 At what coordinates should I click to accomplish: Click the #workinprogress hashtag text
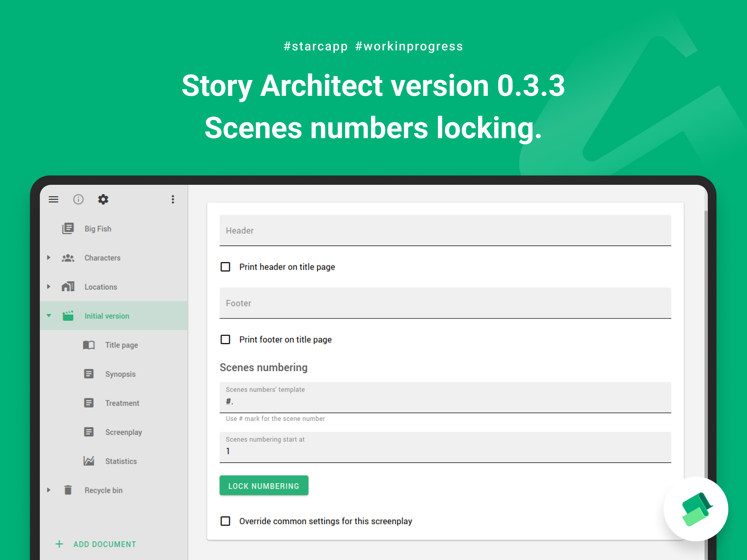point(409,46)
